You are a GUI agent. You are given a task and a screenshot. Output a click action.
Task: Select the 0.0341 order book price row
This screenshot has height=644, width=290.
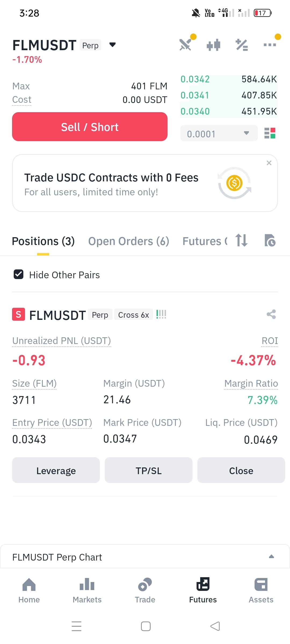(x=229, y=95)
